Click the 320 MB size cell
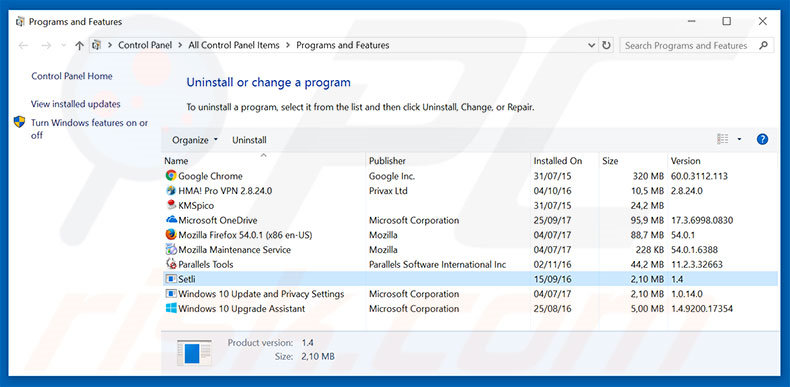Image resolution: width=790 pixels, height=387 pixels. click(x=648, y=176)
